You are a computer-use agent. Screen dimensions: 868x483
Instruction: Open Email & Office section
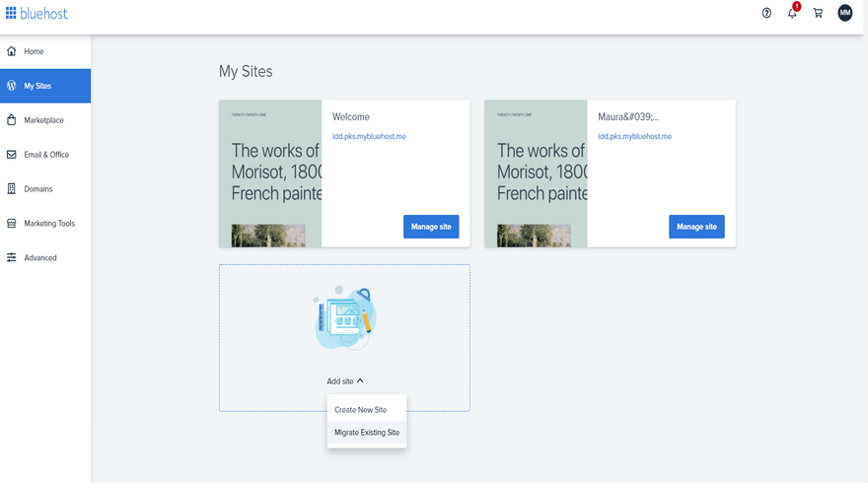45,155
